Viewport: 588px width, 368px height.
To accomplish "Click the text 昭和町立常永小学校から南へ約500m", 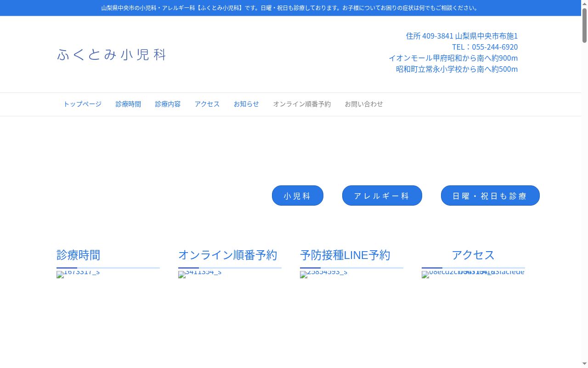I will point(457,69).
